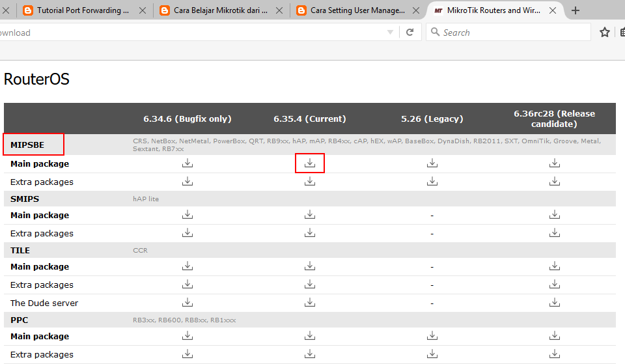Download MIPSBE Main package 6.35.4 Current
The height and width of the screenshot is (364, 625).
[x=310, y=163]
